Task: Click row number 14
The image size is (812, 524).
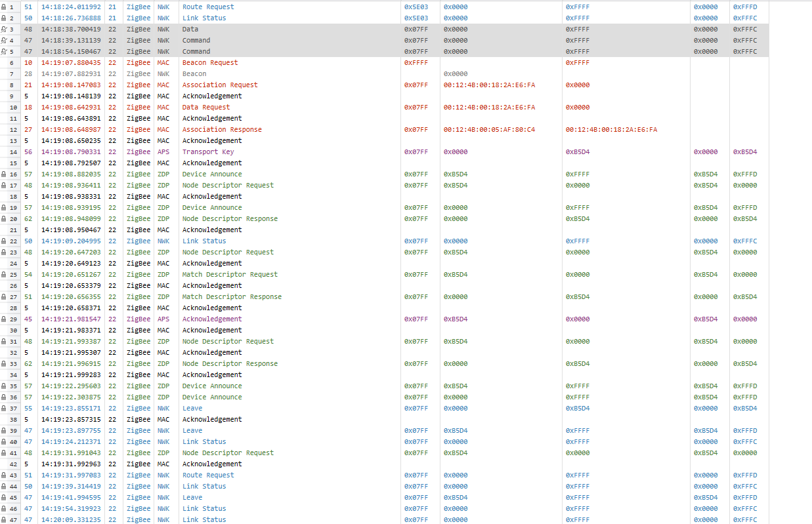Action: 12,151
